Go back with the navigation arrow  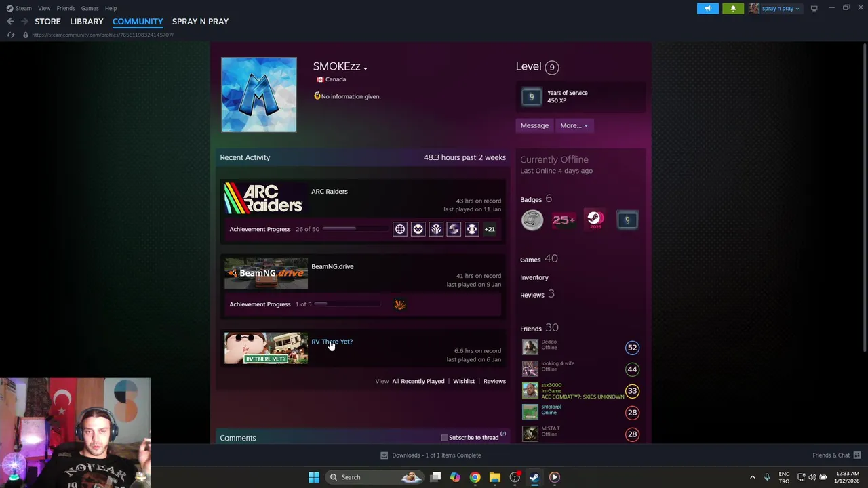[x=10, y=22]
